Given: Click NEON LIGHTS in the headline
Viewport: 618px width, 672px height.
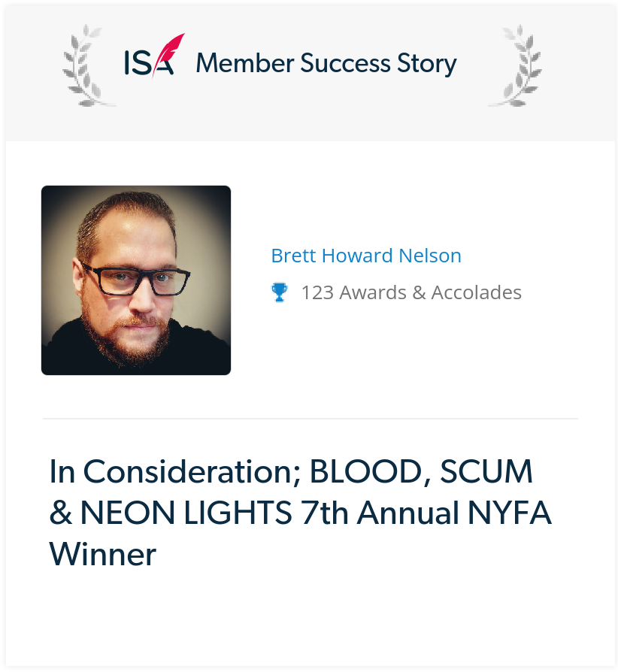Looking at the screenshot, I should (x=186, y=513).
